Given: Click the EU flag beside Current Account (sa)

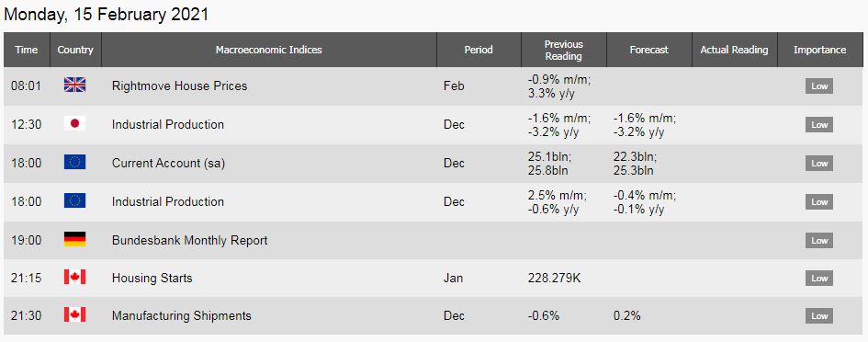Looking at the screenshot, I should click(74, 163).
